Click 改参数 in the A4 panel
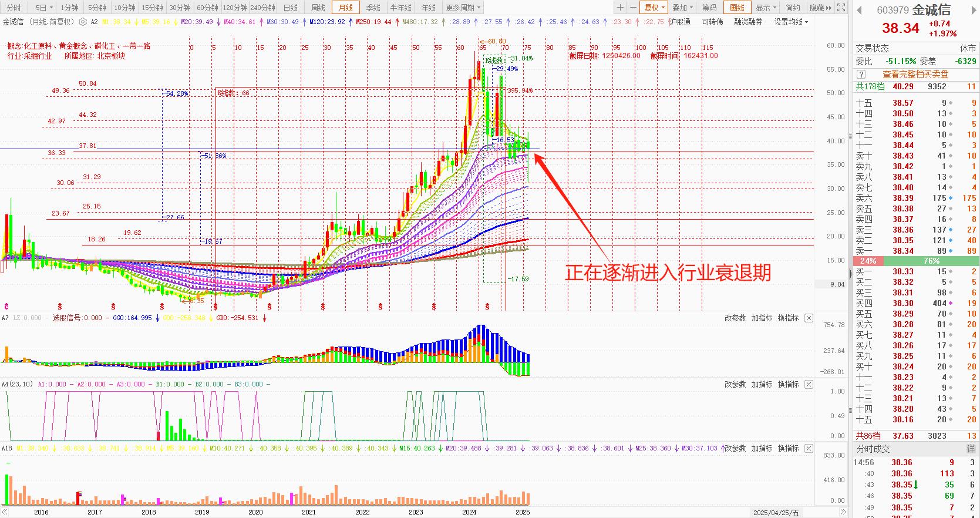This screenshot has height=518, width=980. pos(735,384)
